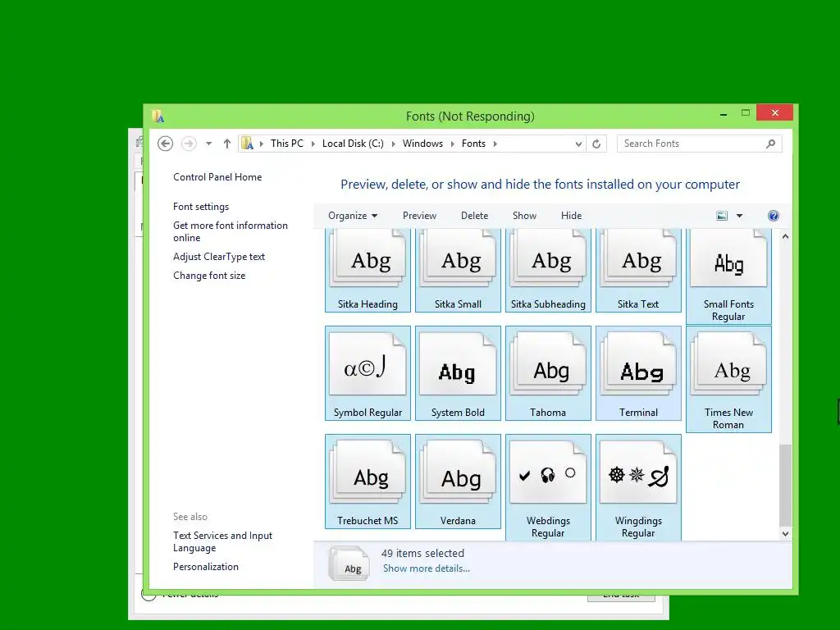The height and width of the screenshot is (630, 840).
Task: Expand the address bar history dropdown
Action: coord(578,144)
